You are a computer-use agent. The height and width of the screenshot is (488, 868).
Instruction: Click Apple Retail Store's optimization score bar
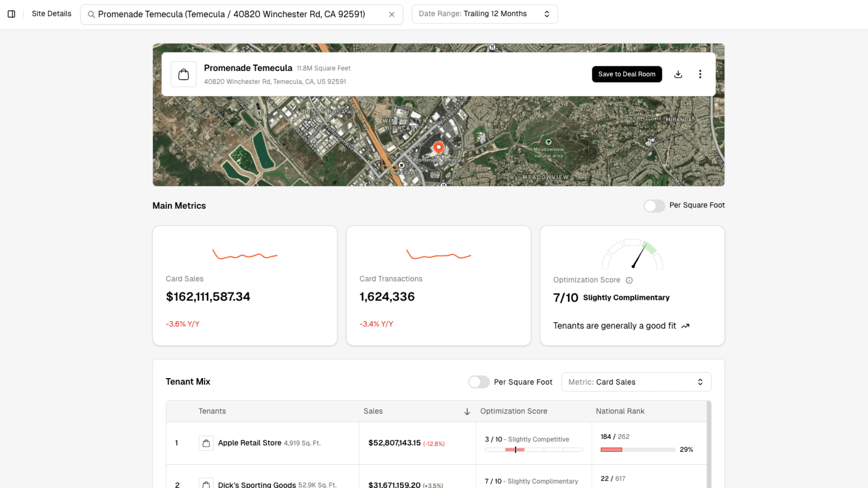click(533, 450)
